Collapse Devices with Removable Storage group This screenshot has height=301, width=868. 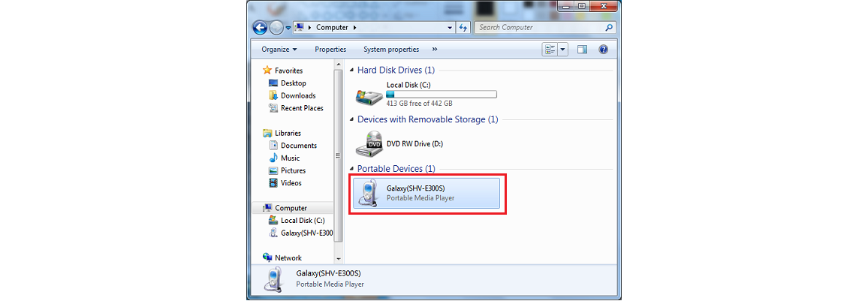coord(352,119)
